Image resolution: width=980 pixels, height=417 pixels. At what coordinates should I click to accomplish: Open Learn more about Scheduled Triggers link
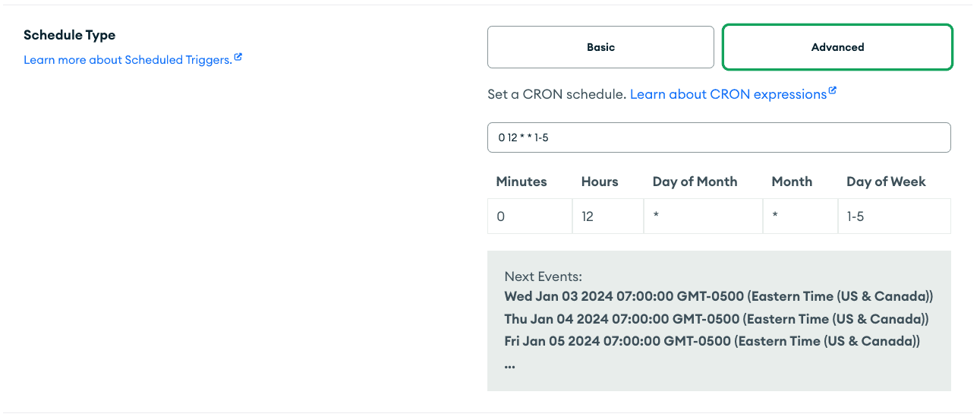pyautogui.click(x=128, y=60)
